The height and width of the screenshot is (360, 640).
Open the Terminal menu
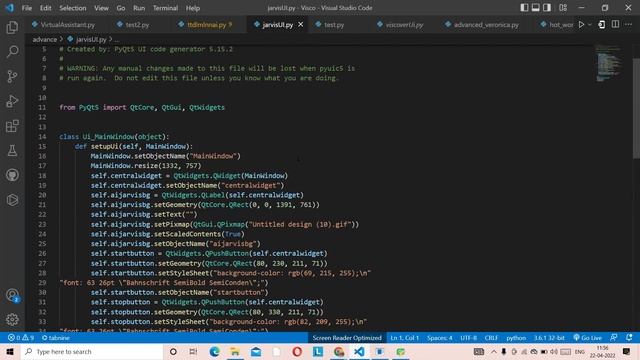coord(165,8)
